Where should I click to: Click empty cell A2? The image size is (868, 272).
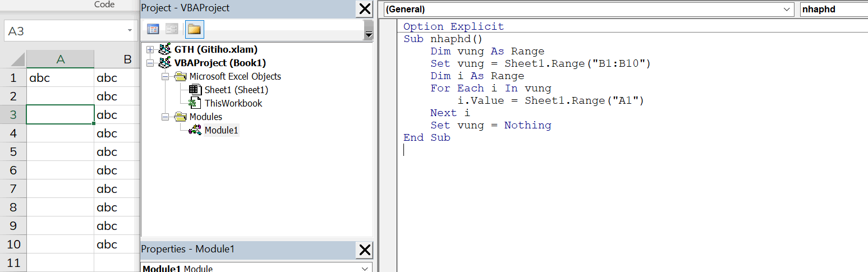pyautogui.click(x=61, y=96)
